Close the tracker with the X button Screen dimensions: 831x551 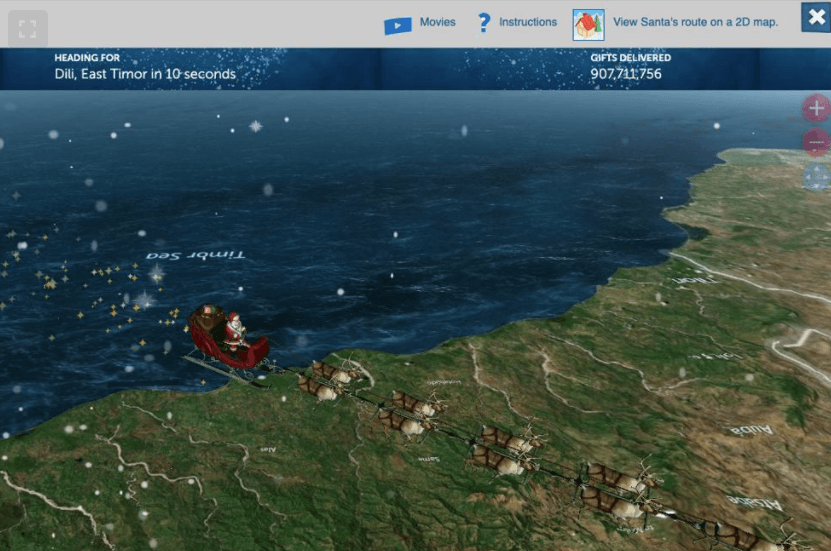[x=816, y=17]
